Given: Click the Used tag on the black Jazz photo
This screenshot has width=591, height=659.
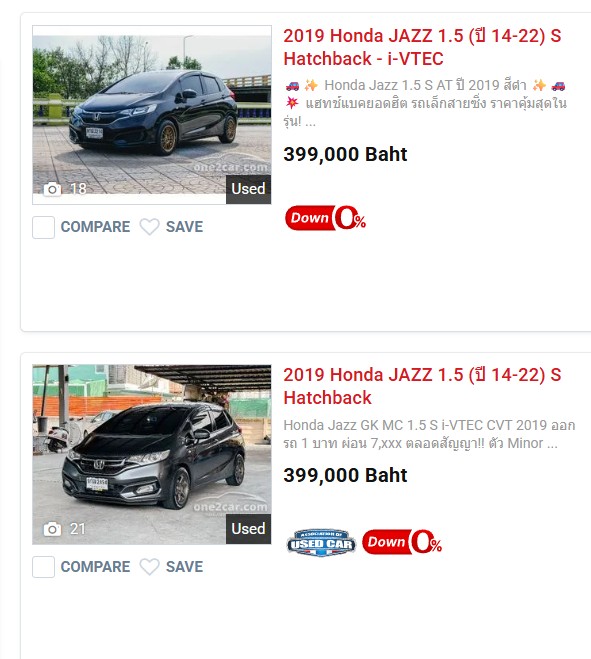Looking at the screenshot, I should pos(248,189).
